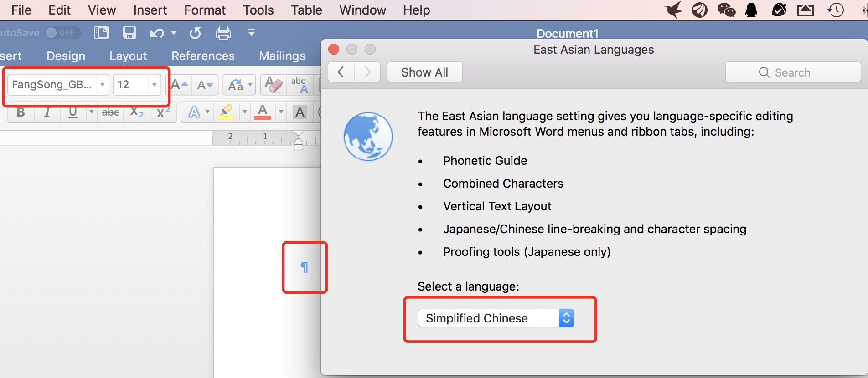Decrease font size with A-down icon

pyautogui.click(x=205, y=85)
